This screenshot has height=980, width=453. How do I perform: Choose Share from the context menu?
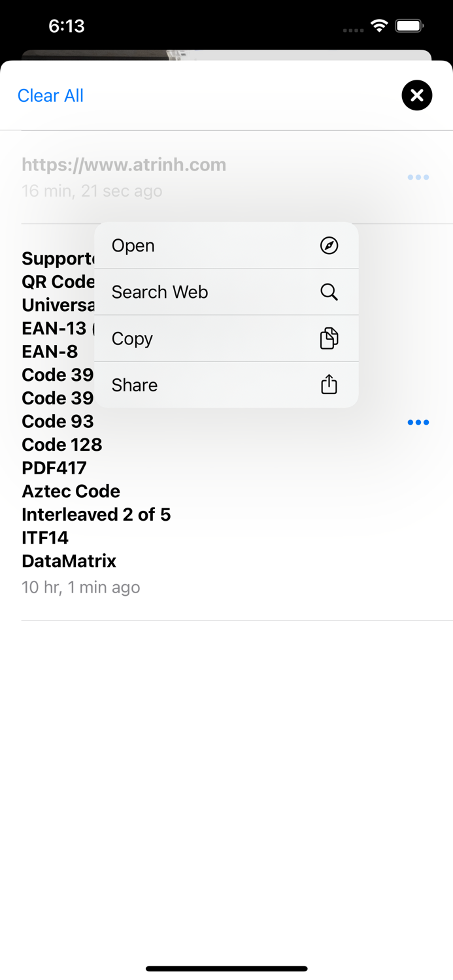134,385
